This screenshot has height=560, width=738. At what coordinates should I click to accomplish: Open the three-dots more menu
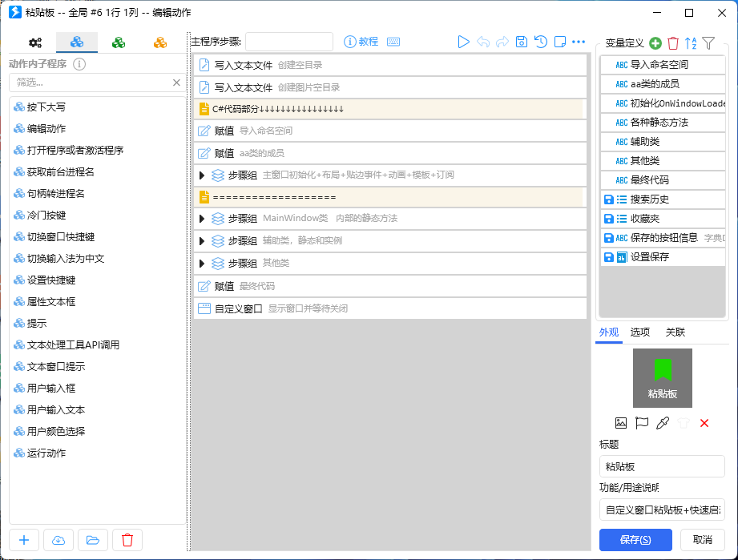(579, 42)
